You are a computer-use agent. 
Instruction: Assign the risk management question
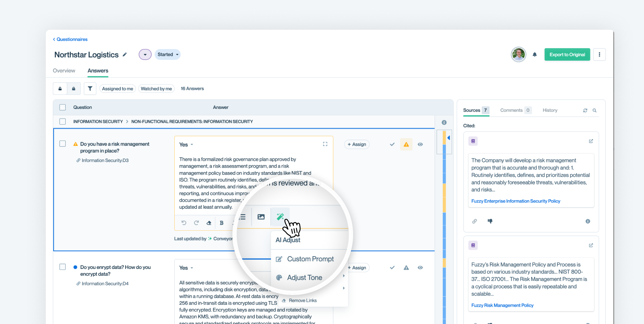tap(357, 144)
